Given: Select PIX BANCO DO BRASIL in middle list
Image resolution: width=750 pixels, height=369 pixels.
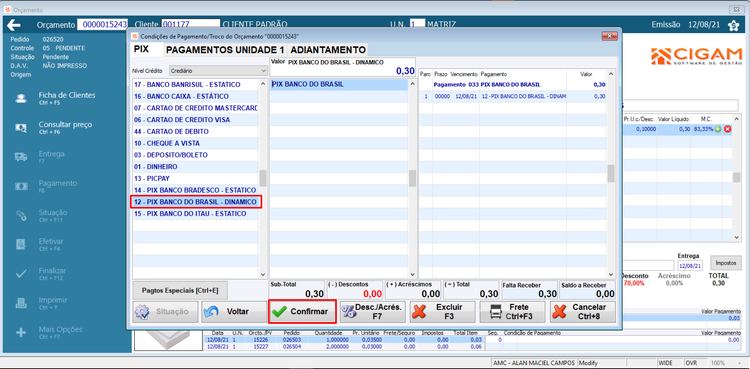Looking at the screenshot, I should coord(339,85).
